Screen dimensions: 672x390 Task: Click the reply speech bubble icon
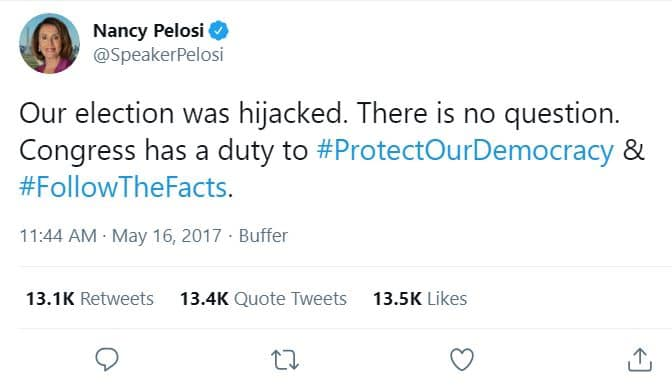coord(107,359)
